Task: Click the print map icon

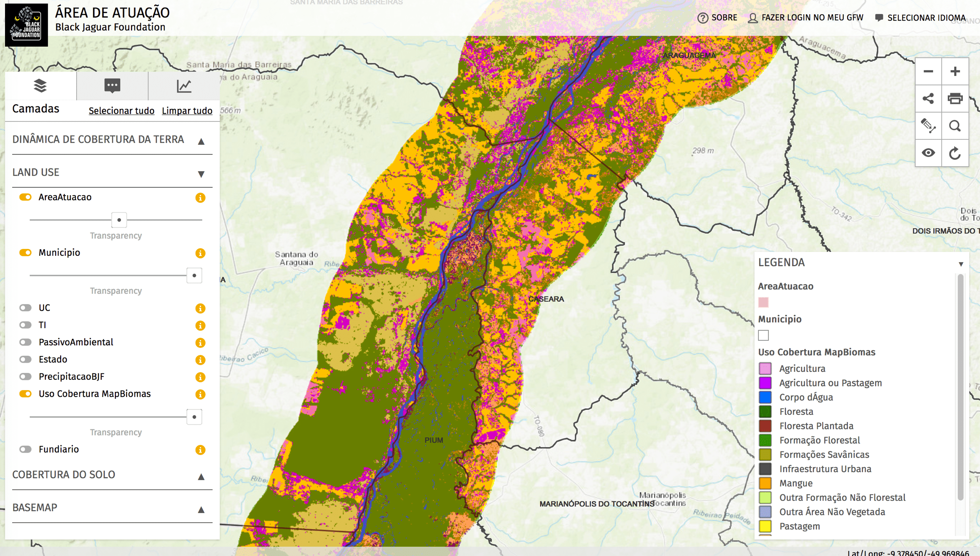Action: tap(955, 99)
